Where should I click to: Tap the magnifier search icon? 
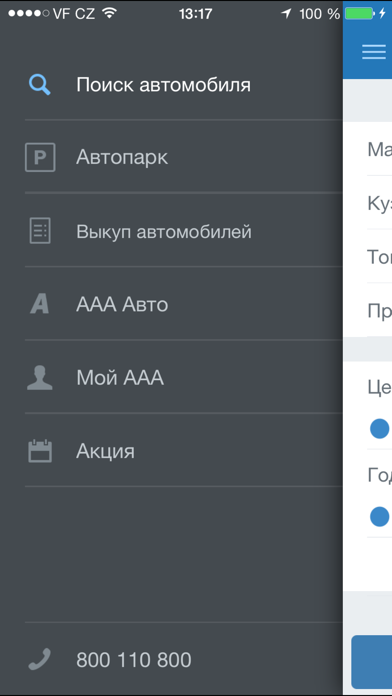click(x=40, y=84)
